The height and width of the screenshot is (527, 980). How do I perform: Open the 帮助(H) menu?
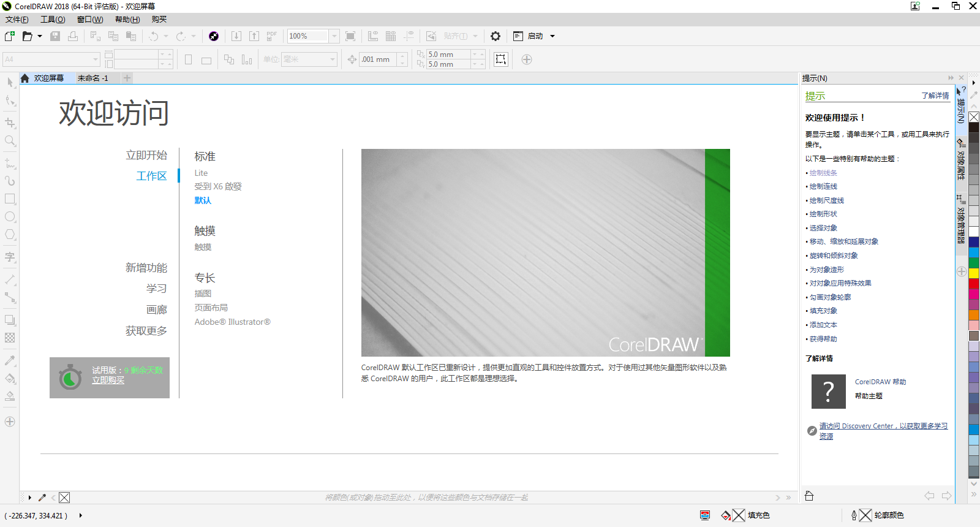(127, 20)
